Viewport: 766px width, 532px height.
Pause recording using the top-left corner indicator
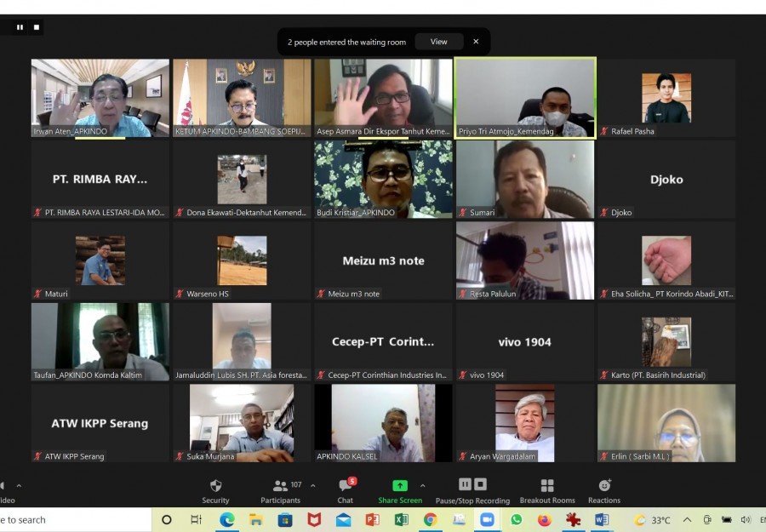point(20,27)
